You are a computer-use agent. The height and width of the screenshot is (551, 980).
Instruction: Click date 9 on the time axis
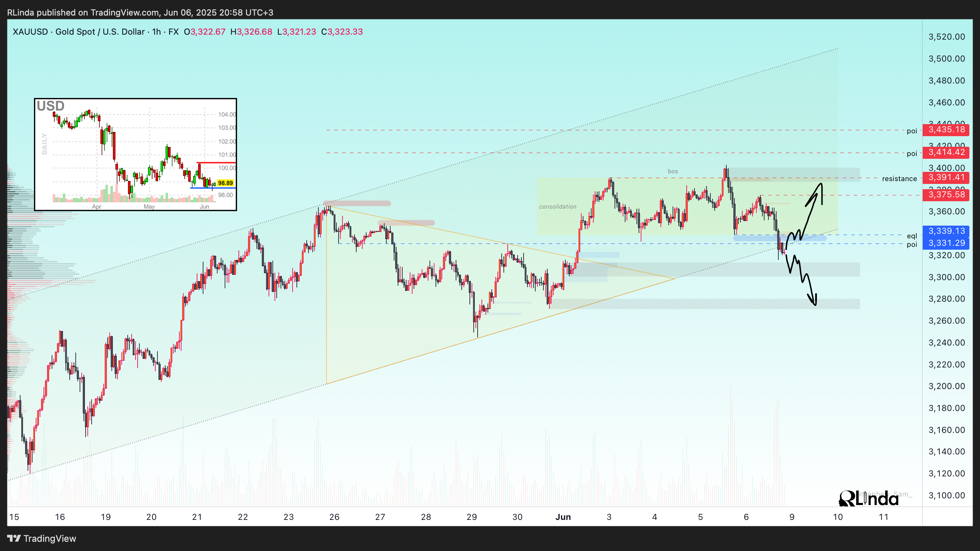[x=792, y=517]
